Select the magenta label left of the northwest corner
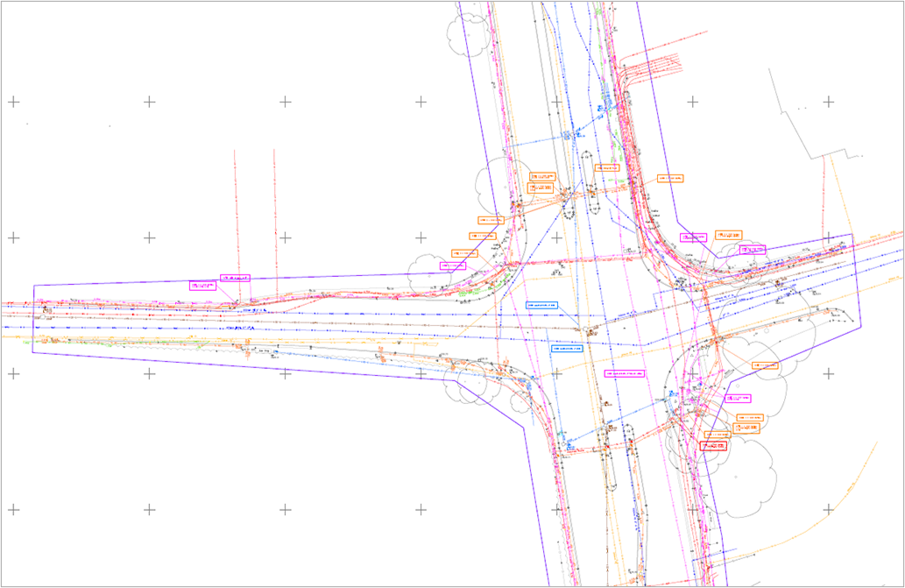Viewport: 905px width, 588px height. [452, 266]
